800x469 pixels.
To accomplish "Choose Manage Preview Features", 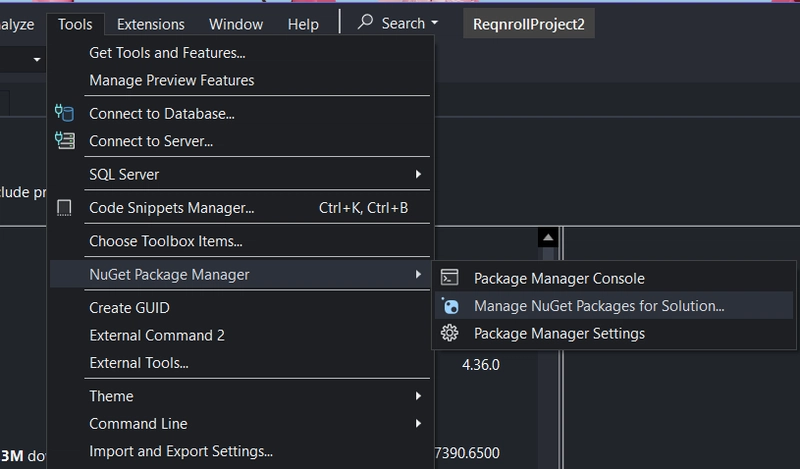I will 171,80.
